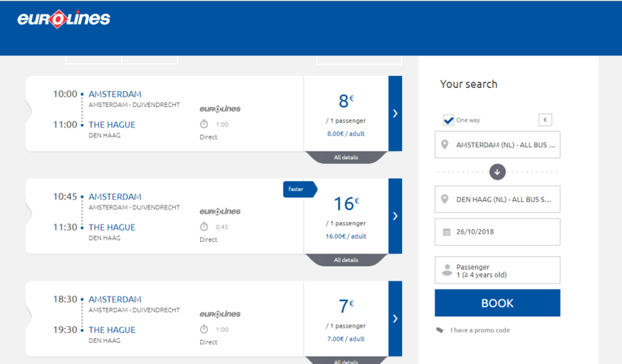Click AMSTERDAM heading on 10:00 departure

(x=115, y=94)
